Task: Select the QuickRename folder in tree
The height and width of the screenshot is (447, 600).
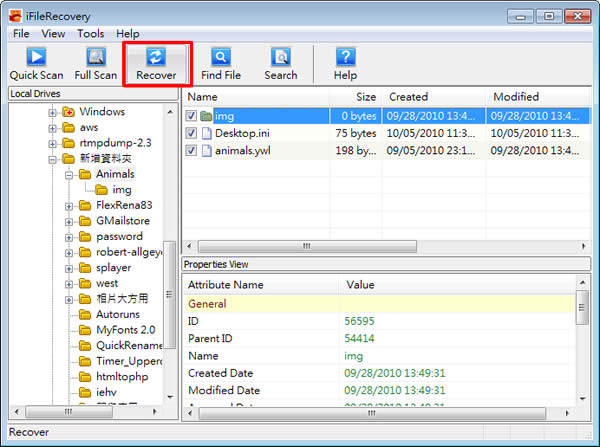Action: pos(129,346)
